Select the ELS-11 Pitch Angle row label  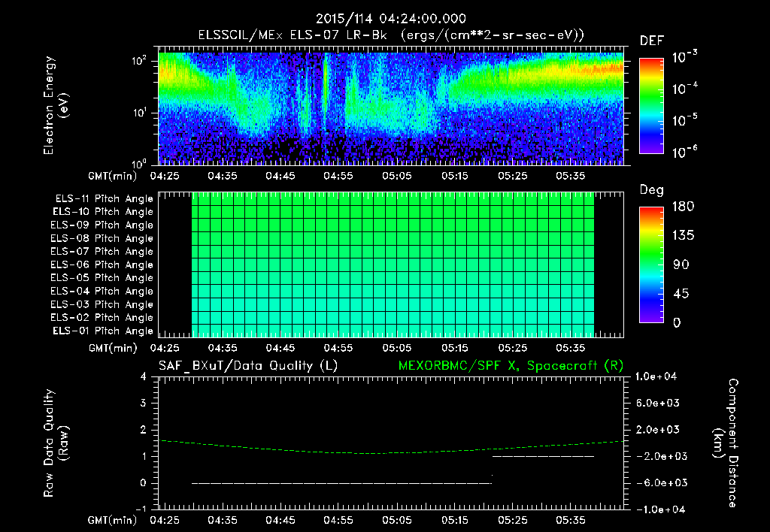[x=104, y=198]
